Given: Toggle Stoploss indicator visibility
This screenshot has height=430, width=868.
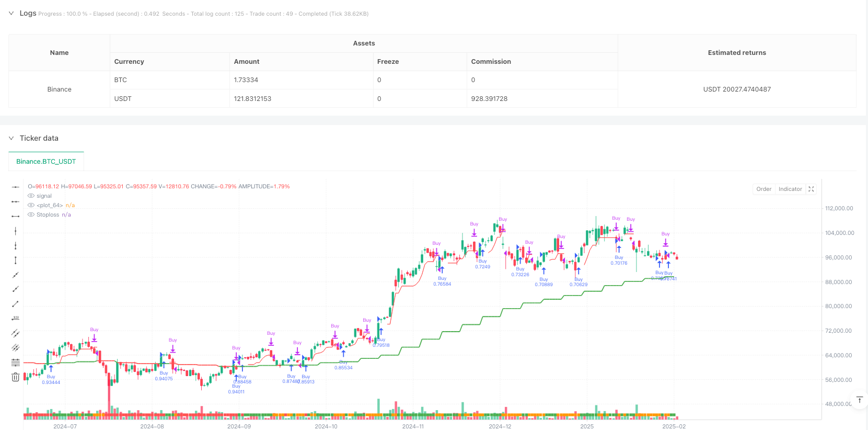Looking at the screenshot, I should pos(31,215).
